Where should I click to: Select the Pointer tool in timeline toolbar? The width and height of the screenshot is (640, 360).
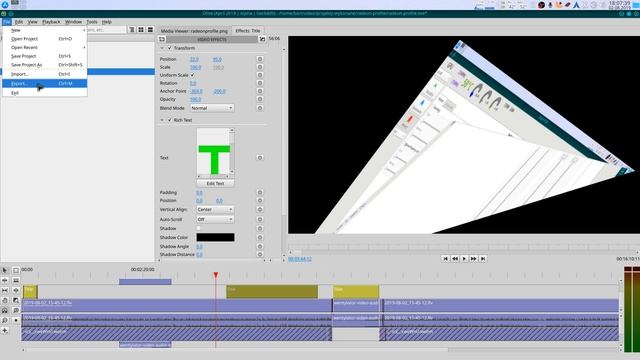4,270
